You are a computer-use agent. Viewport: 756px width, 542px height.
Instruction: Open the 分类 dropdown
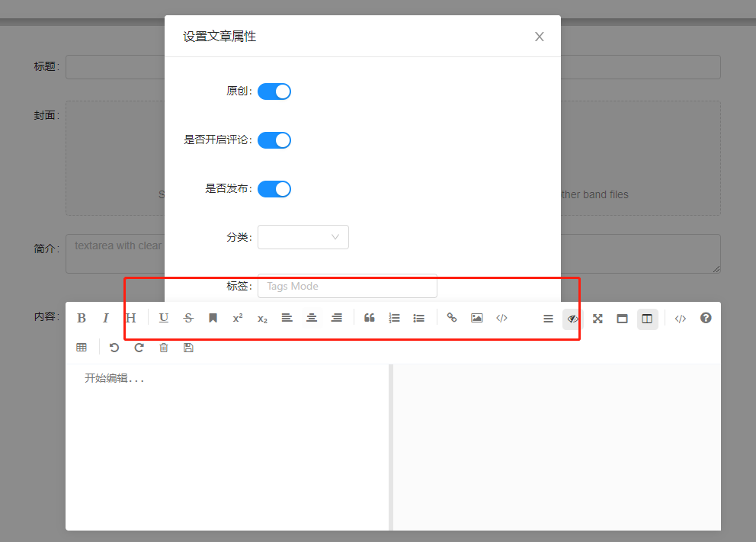[303, 237]
